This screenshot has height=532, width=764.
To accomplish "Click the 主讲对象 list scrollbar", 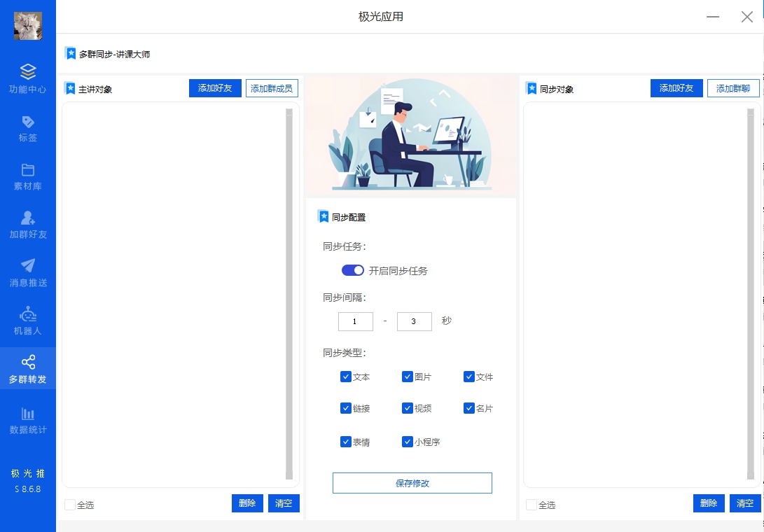I will [x=289, y=294].
